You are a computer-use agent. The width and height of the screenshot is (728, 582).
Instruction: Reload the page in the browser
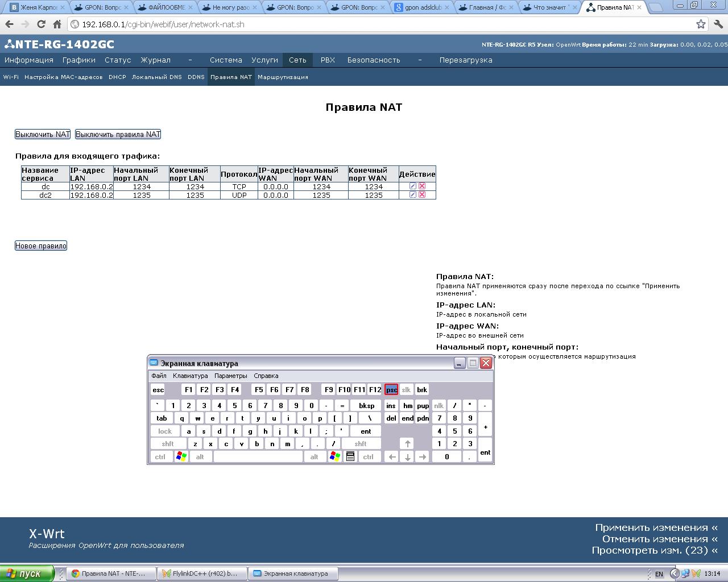point(41,24)
